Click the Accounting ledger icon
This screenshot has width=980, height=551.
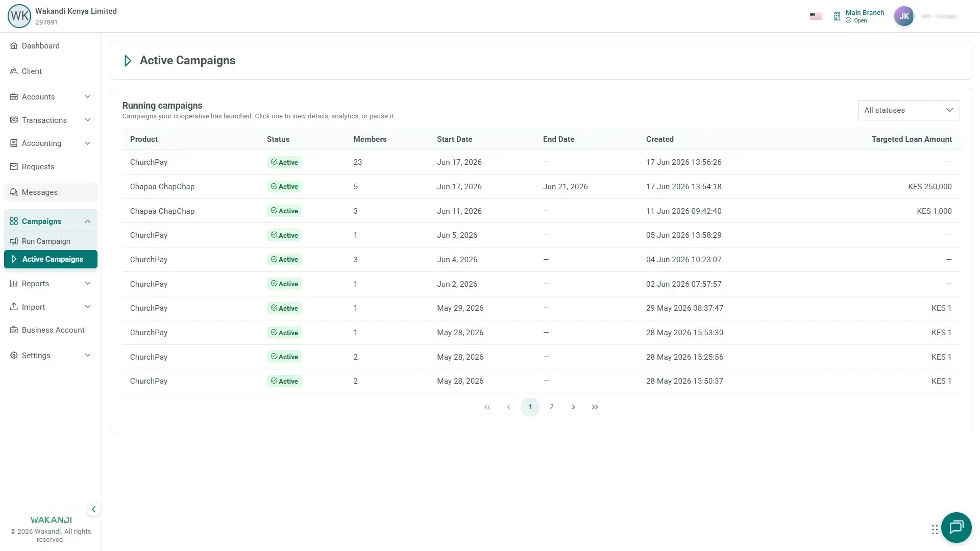tap(14, 143)
